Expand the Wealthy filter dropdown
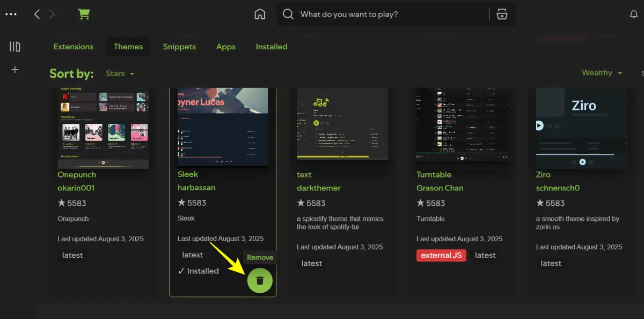Image resolution: width=644 pixels, height=319 pixels. point(602,72)
